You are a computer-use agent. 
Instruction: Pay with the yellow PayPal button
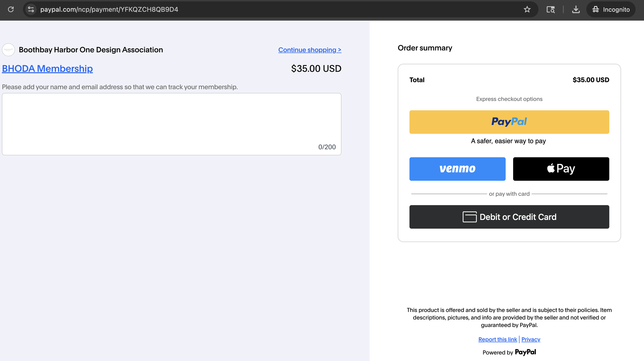(x=509, y=122)
